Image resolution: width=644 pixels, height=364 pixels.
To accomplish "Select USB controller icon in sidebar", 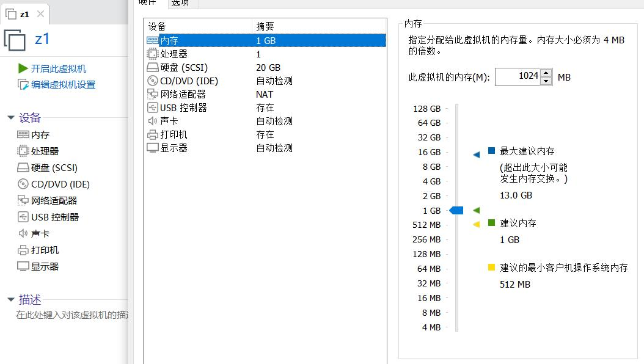I will point(23,217).
